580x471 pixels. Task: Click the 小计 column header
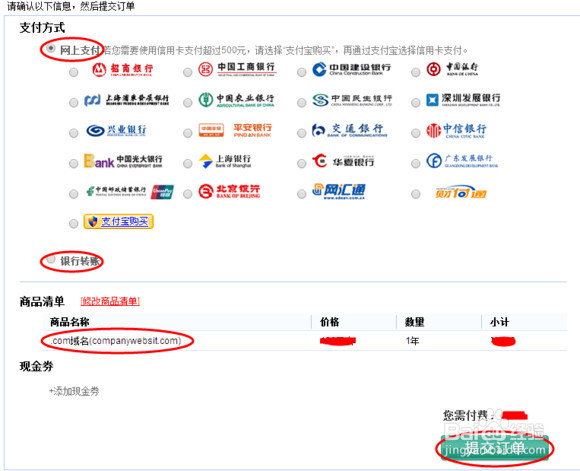tap(499, 322)
